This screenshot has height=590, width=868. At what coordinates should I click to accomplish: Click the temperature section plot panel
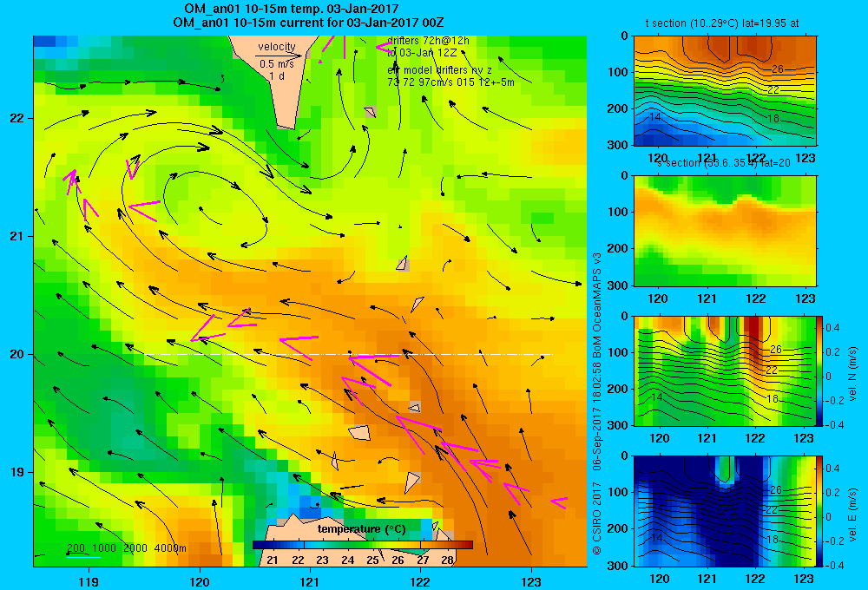pyautogui.click(x=725, y=91)
